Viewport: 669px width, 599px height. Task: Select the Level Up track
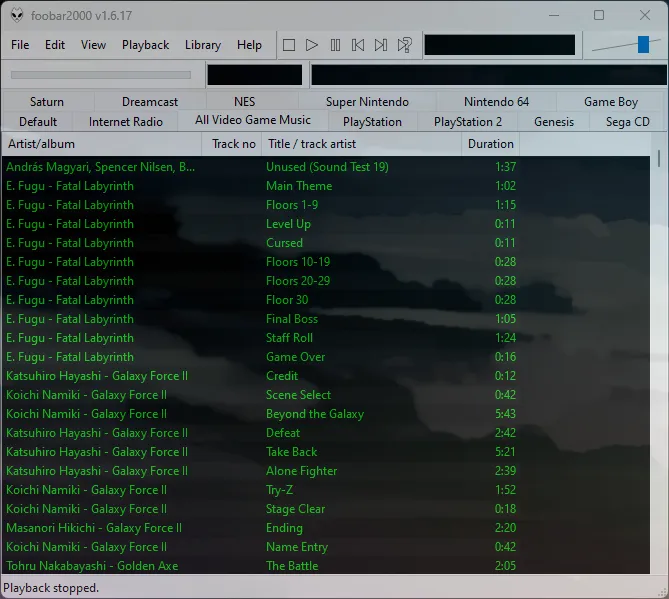point(326,224)
